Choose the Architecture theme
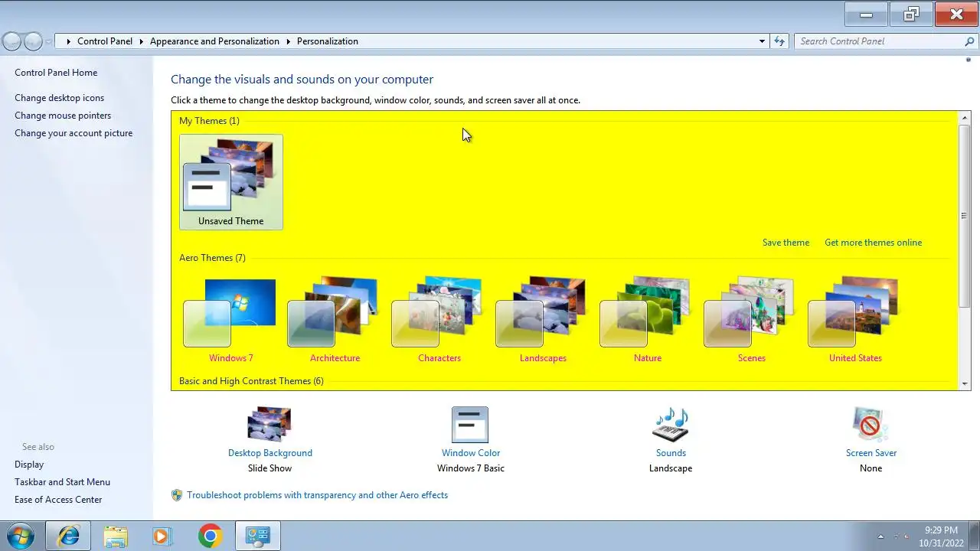The height and width of the screenshot is (551, 980). tap(335, 319)
